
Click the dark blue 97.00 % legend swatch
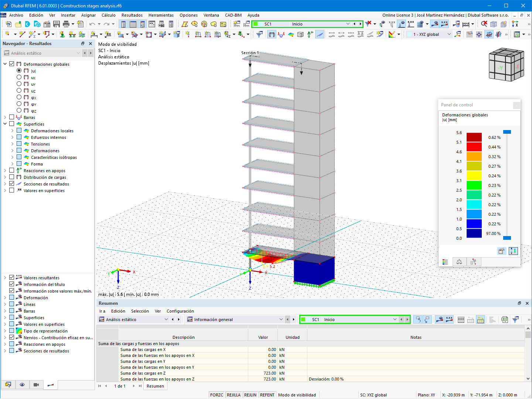point(474,233)
